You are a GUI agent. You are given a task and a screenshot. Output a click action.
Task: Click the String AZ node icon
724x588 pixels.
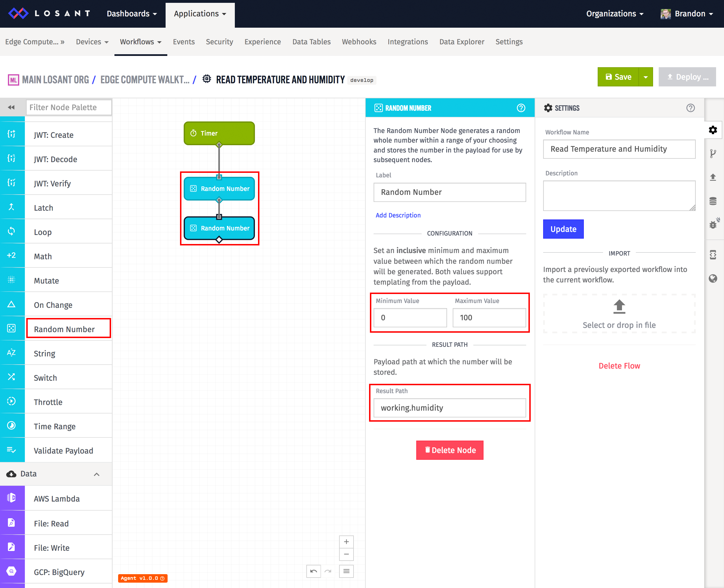(12, 353)
